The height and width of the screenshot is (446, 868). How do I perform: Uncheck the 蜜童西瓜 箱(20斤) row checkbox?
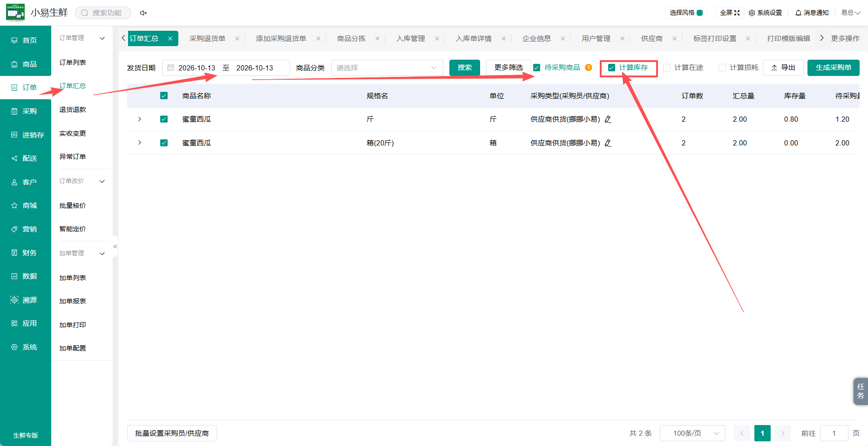click(164, 143)
